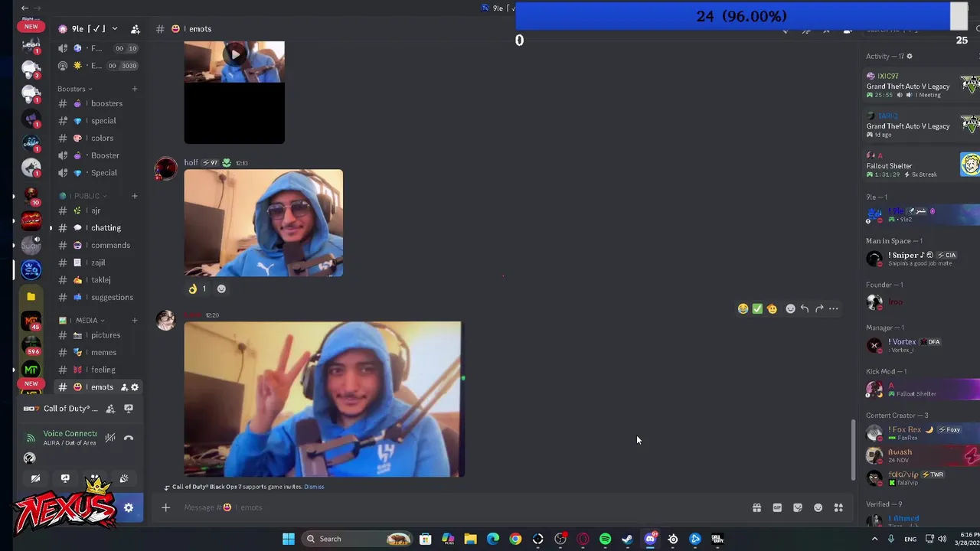The height and width of the screenshot is (551, 980).
Task: Open emots channel settings gear
Action: [135, 387]
